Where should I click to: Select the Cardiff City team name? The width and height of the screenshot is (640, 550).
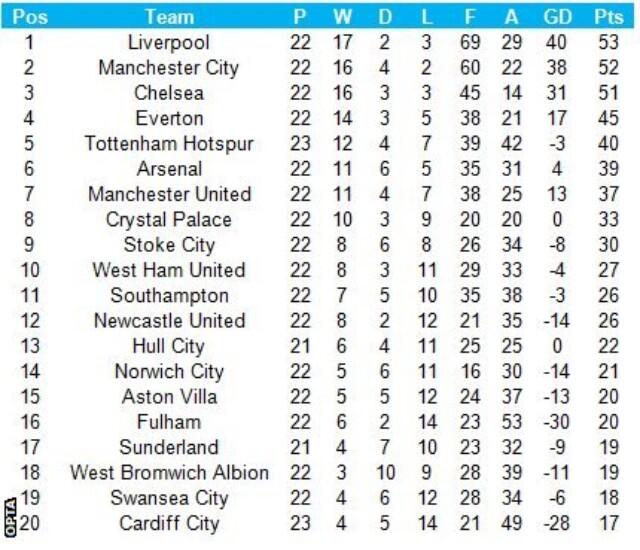[x=169, y=523]
